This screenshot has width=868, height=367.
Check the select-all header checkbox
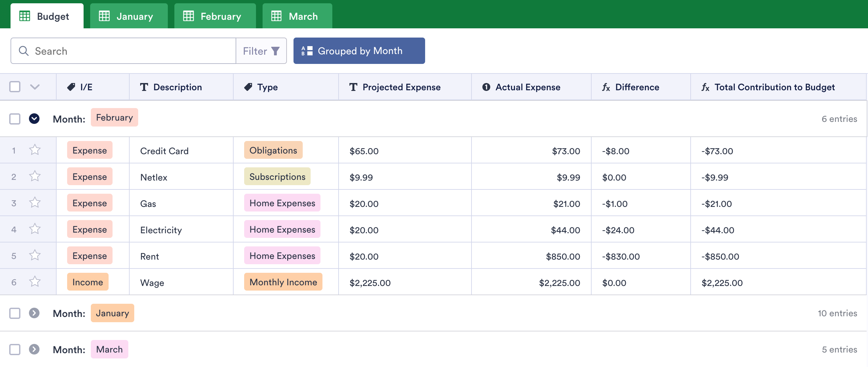pyautogui.click(x=15, y=87)
